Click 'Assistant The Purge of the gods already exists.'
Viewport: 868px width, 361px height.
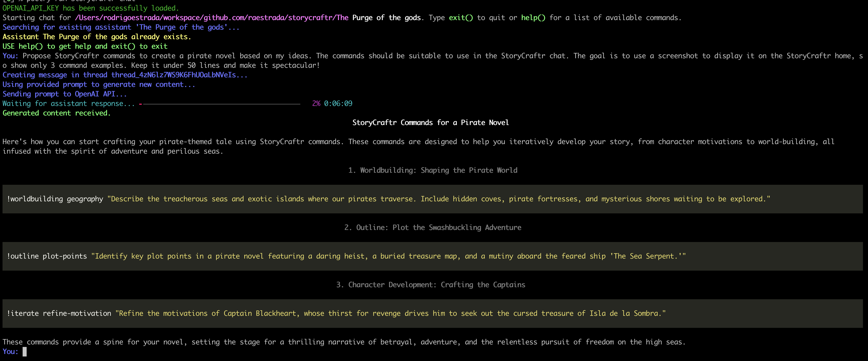click(97, 37)
